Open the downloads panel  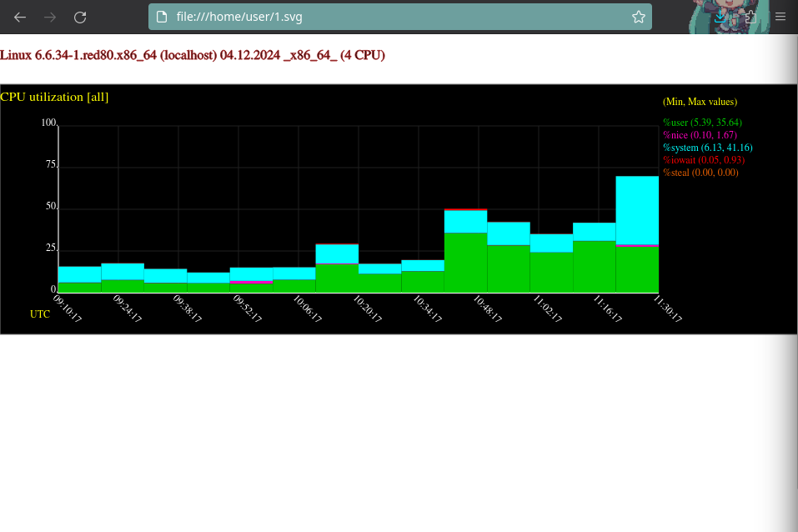click(x=720, y=17)
